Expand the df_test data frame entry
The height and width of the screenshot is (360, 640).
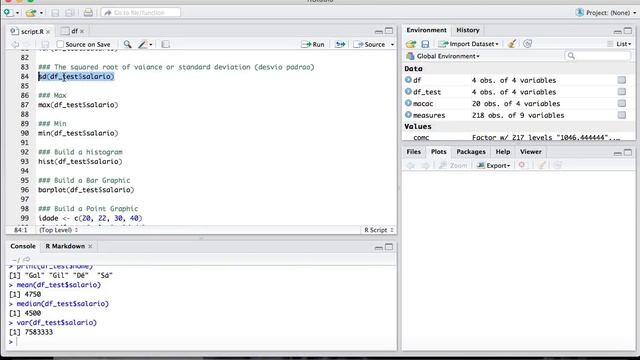[x=408, y=92]
